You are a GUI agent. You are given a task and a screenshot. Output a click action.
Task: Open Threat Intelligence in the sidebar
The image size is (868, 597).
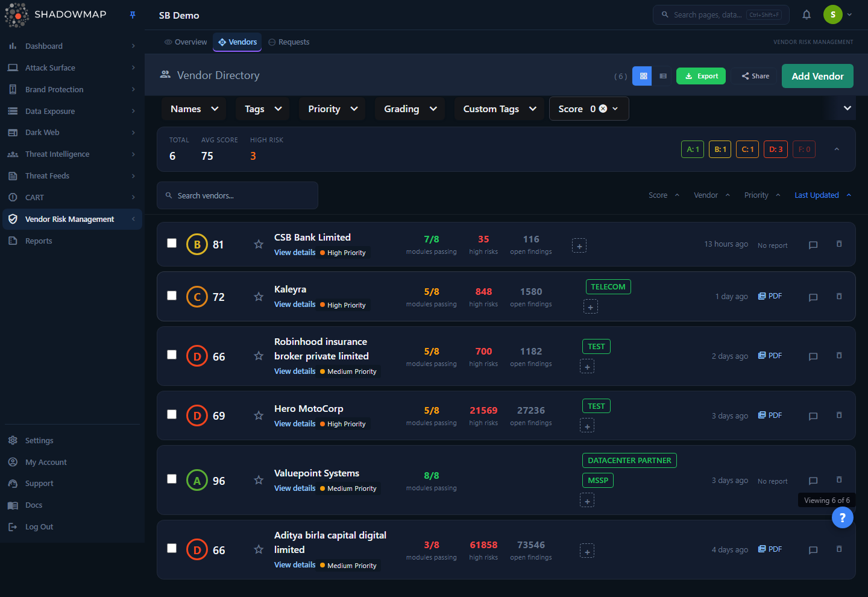coord(72,154)
